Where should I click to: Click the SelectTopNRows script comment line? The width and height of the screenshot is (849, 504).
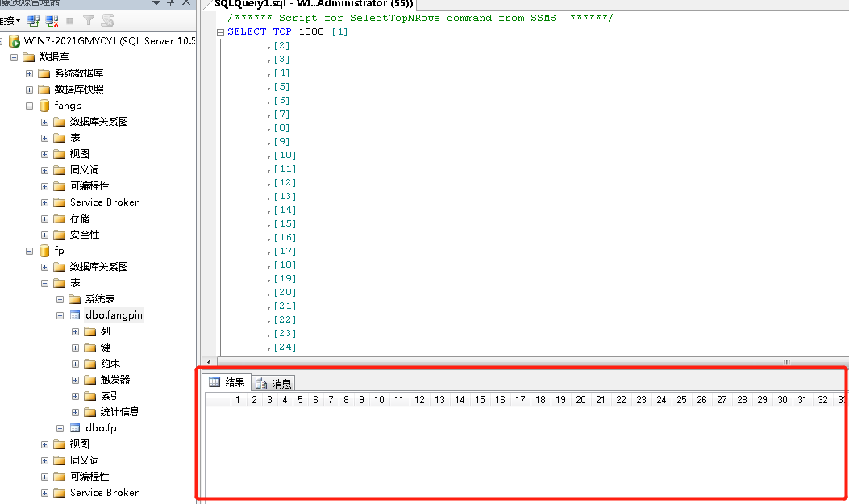tap(420, 18)
